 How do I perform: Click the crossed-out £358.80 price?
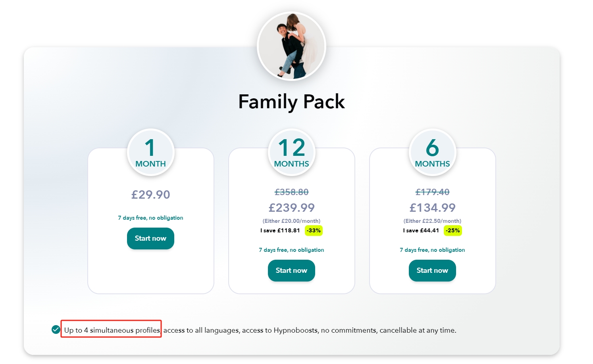292,192
